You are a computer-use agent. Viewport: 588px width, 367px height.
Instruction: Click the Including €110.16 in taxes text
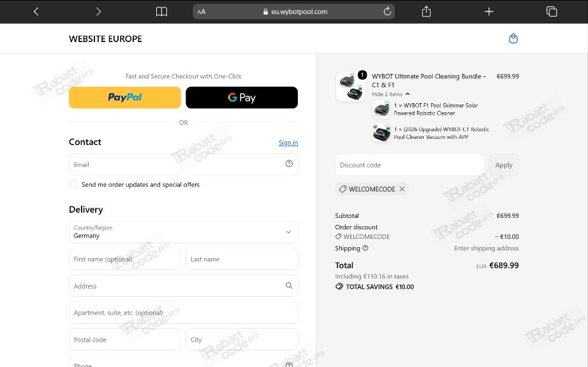point(372,277)
